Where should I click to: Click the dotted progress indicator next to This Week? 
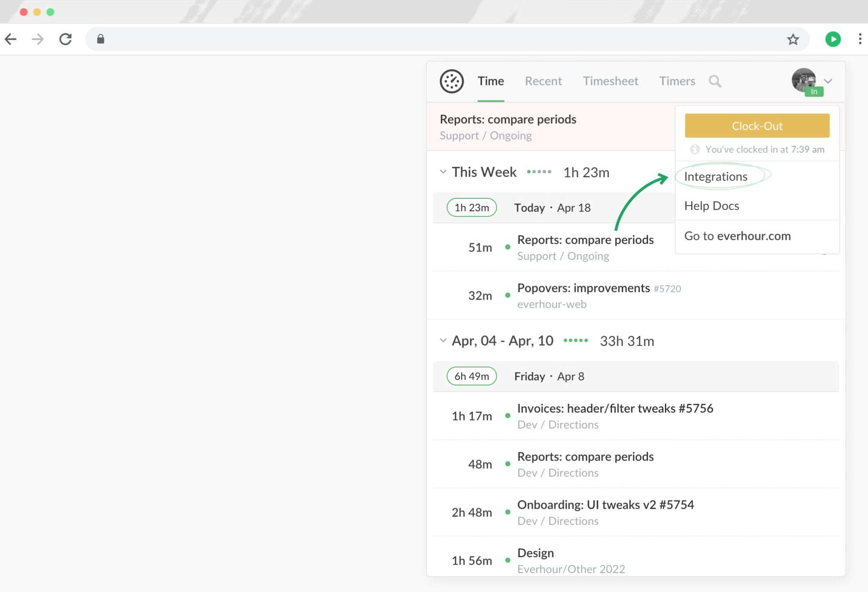click(x=539, y=172)
